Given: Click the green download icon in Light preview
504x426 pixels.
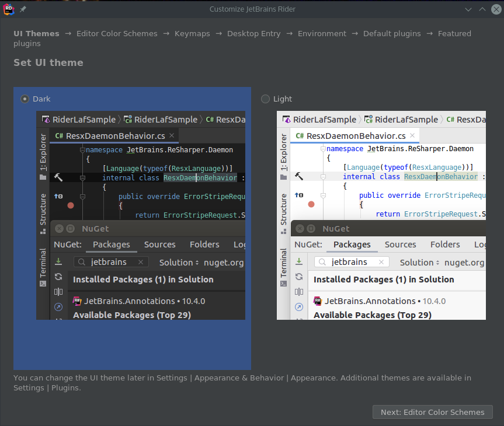Looking at the screenshot, I should tap(299, 261).
